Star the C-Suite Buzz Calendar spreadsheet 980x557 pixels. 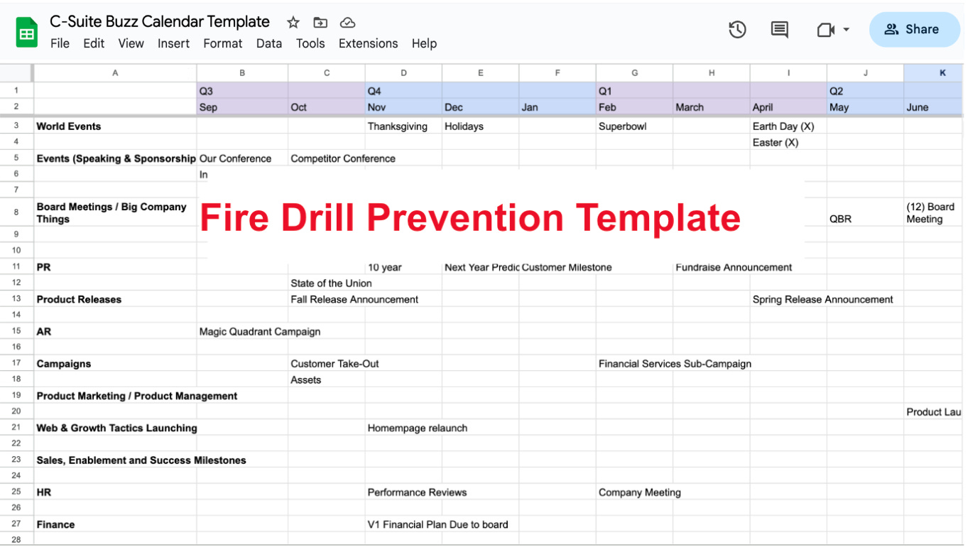coord(293,22)
